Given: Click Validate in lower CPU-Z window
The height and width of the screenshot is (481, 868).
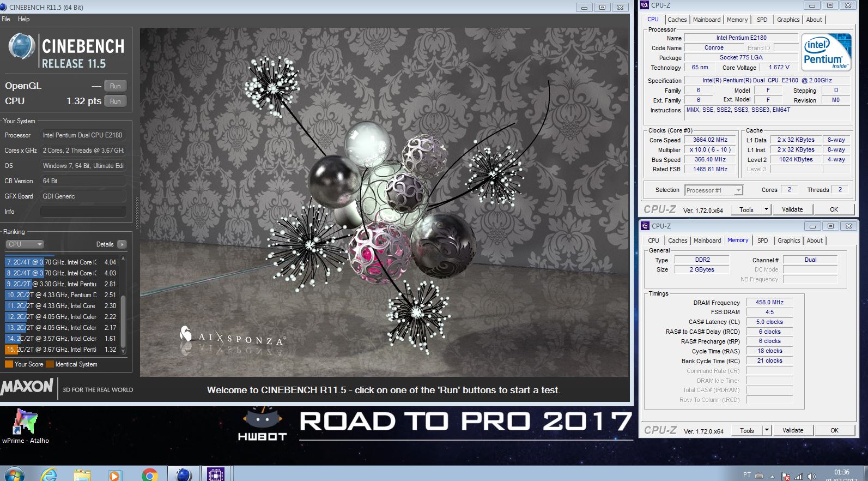Looking at the screenshot, I should tap(793, 430).
